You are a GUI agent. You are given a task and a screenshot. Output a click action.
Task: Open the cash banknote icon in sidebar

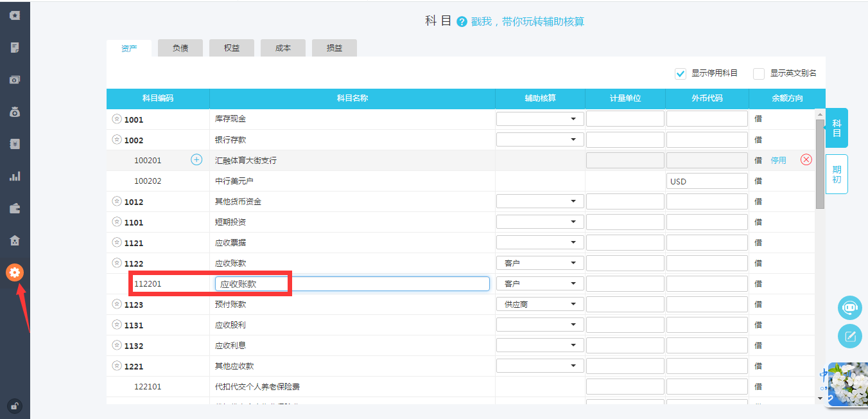click(15, 80)
